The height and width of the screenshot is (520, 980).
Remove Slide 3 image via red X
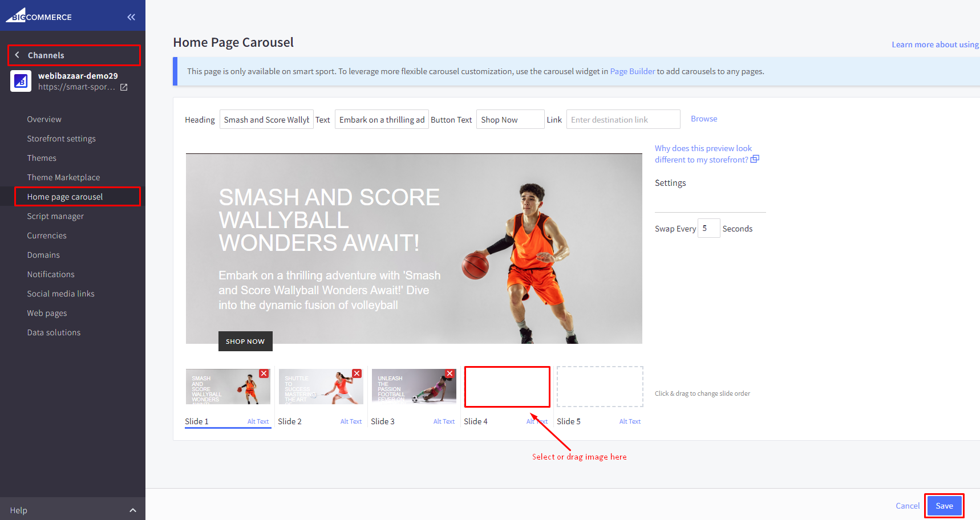(x=449, y=373)
